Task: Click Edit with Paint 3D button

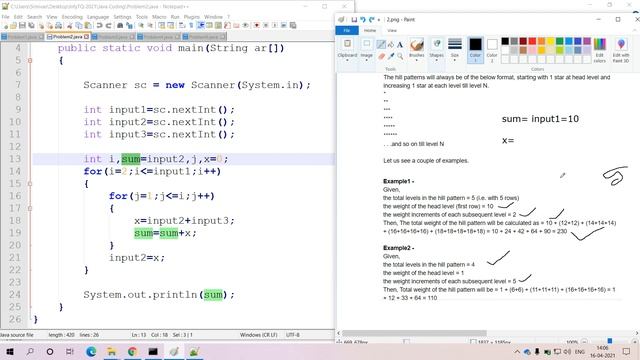Action: coord(621,51)
